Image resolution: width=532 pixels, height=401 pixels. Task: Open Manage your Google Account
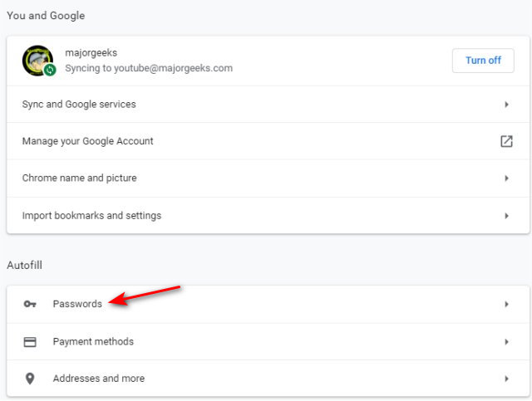(268, 141)
